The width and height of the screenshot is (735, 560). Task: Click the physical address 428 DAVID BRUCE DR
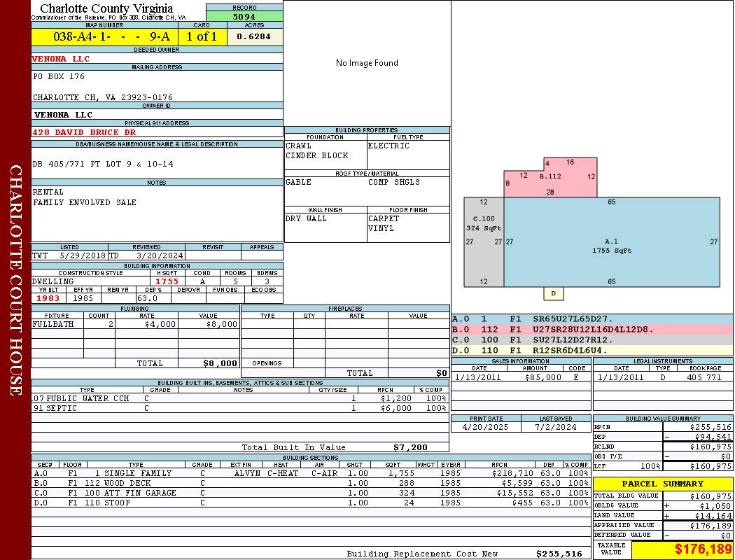(84, 132)
